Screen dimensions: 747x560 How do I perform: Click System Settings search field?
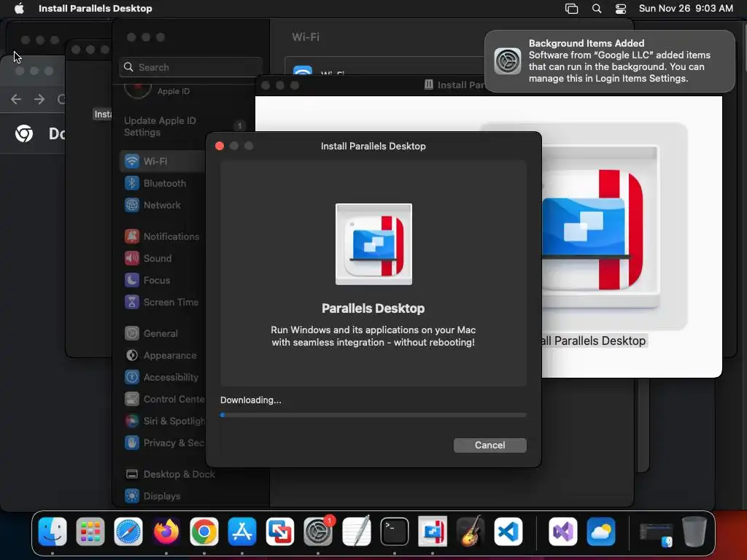pyautogui.click(x=190, y=67)
